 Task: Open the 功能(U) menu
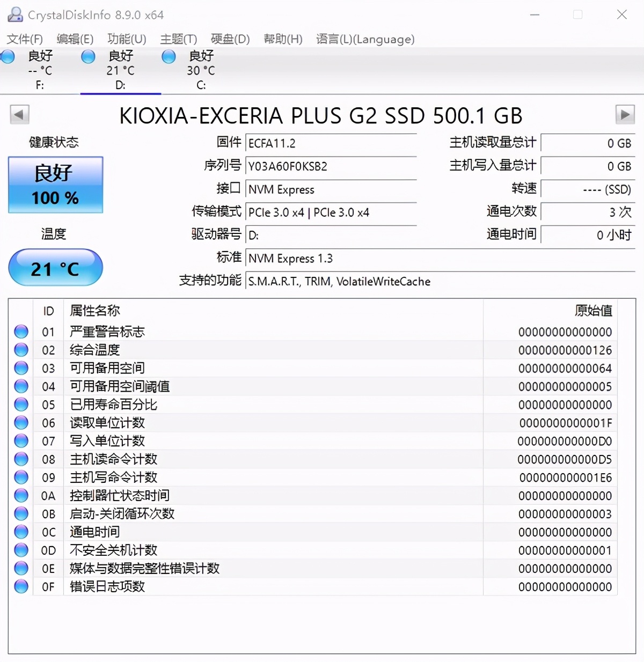(x=127, y=39)
